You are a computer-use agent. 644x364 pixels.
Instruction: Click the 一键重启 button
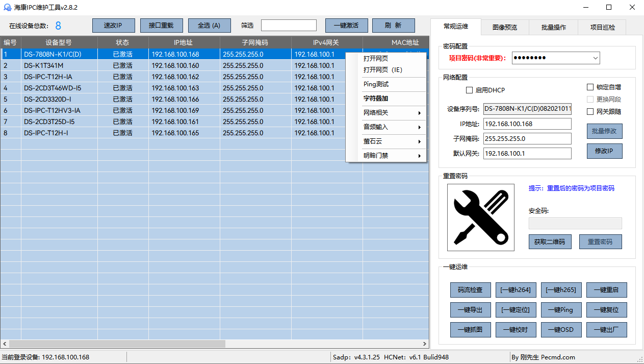[606, 290]
